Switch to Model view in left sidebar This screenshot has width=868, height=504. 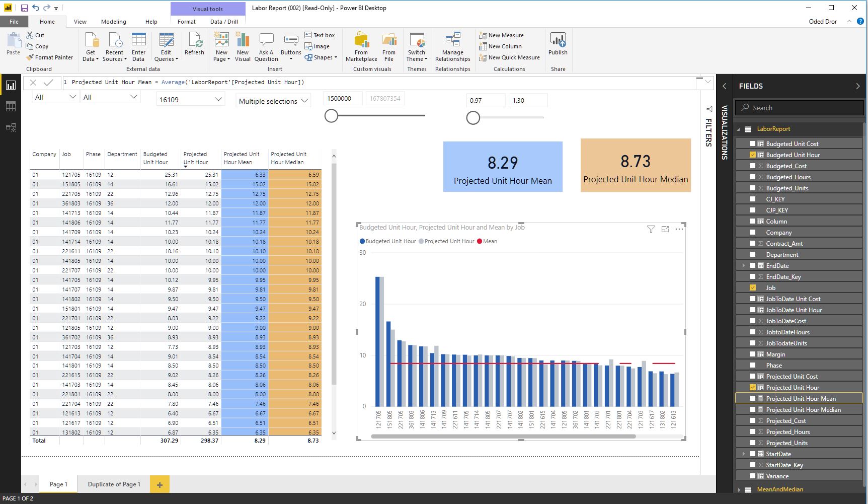11,127
